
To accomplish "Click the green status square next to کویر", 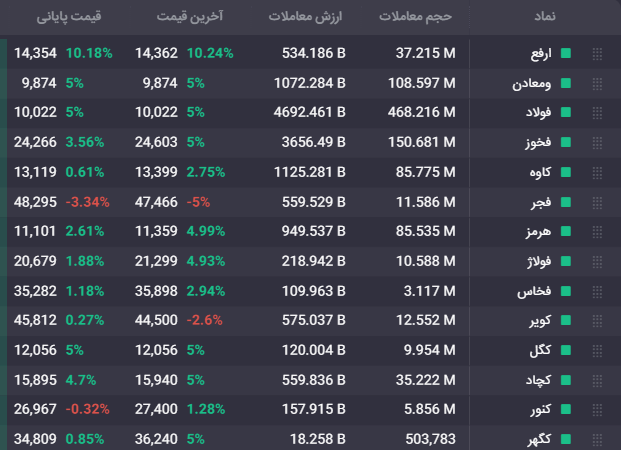I will pos(566,320).
